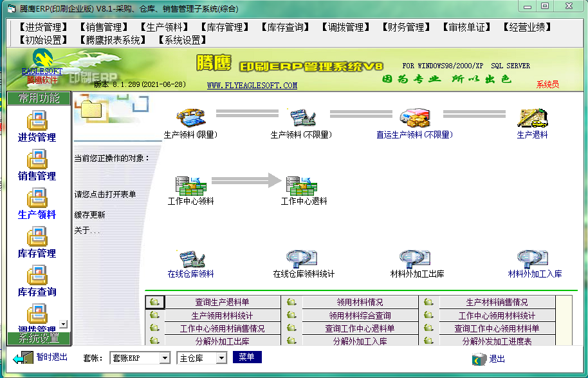Click the 分解外加工入库 button
This screenshot has width=588, height=378.
360,341
